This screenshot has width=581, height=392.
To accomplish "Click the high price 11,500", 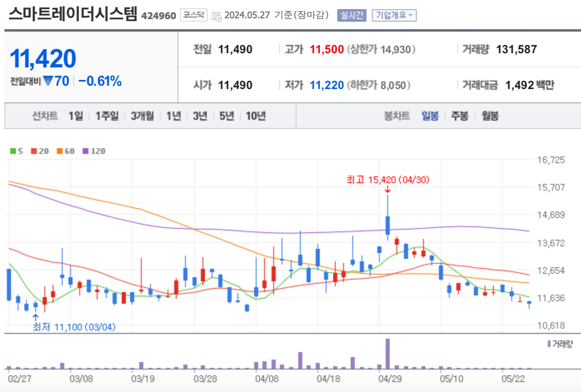I will click(x=327, y=50).
